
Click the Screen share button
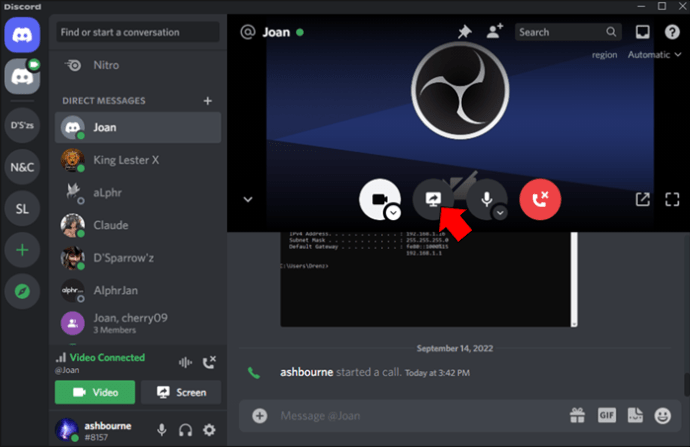[181, 392]
